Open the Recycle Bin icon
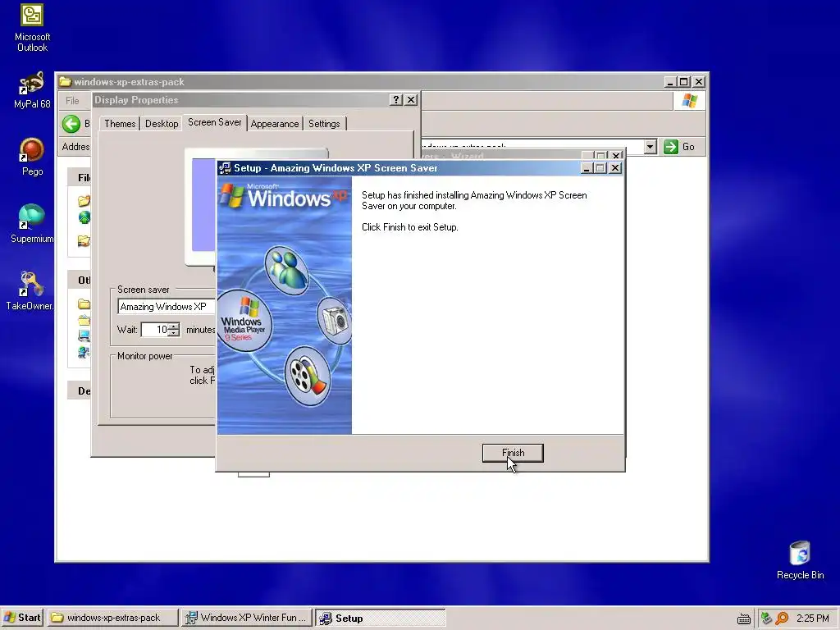This screenshot has height=630, width=840. (x=800, y=560)
